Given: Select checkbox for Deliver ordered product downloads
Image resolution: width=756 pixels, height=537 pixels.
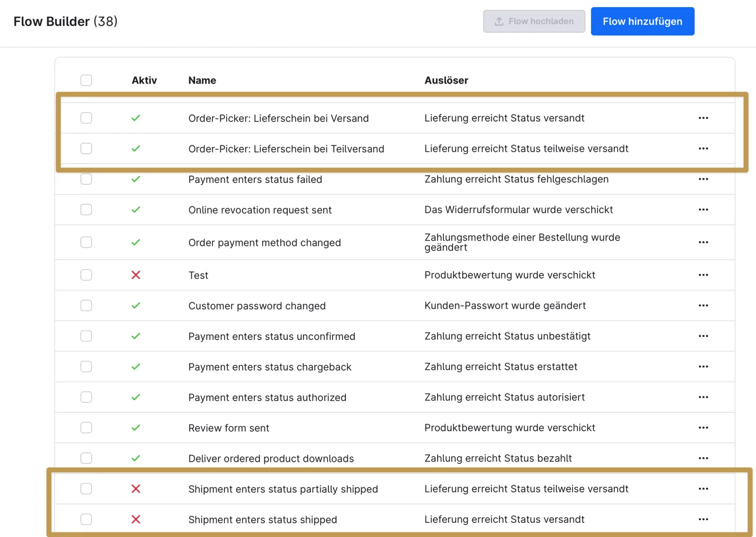Looking at the screenshot, I should 86,458.
